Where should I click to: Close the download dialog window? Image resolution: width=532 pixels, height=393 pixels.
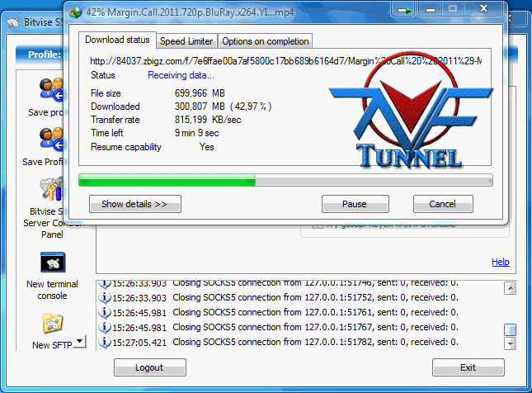click(x=483, y=9)
